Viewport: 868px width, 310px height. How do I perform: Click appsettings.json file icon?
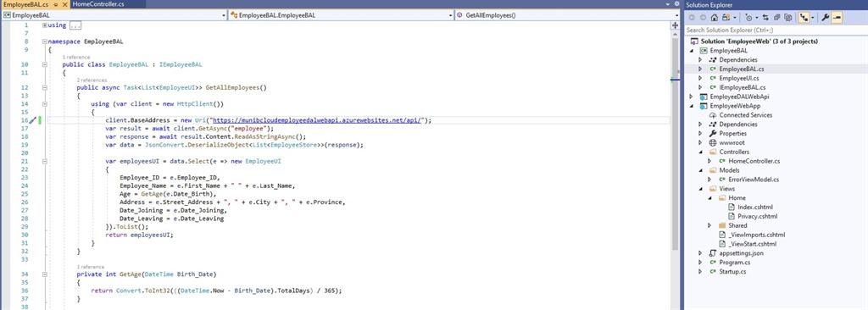tap(713, 253)
